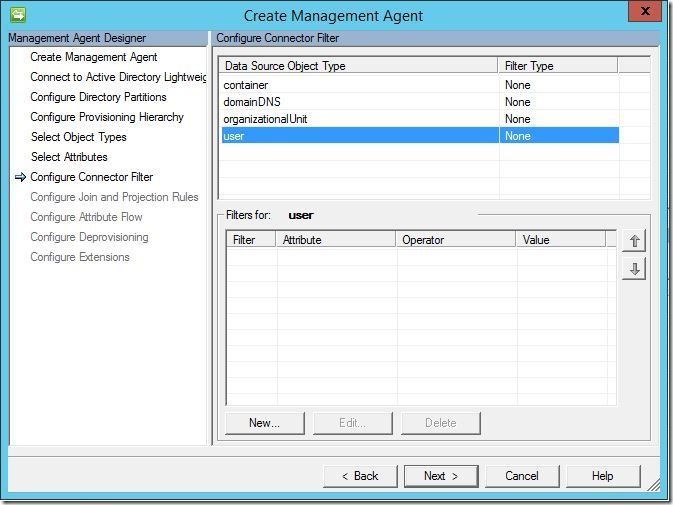The height and width of the screenshot is (505, 673).
Task: Cancel the management agent wizard
Action: 522,476
